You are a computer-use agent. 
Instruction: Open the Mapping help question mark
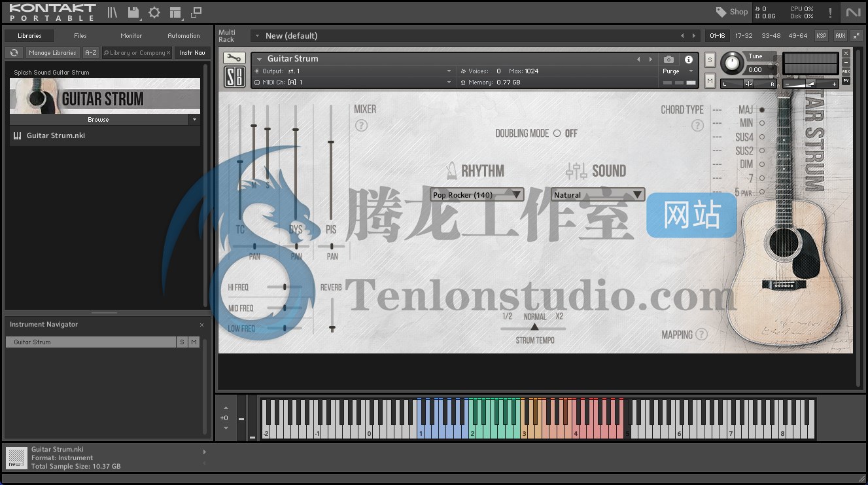pyautogui.click(x=701, y=334)
